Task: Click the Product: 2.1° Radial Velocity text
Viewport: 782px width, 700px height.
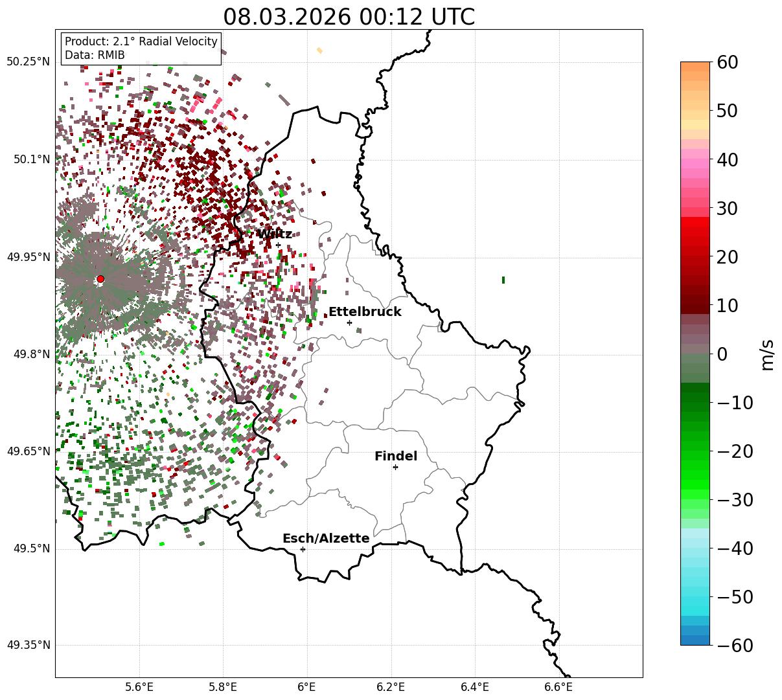Action: pos(141,41)
